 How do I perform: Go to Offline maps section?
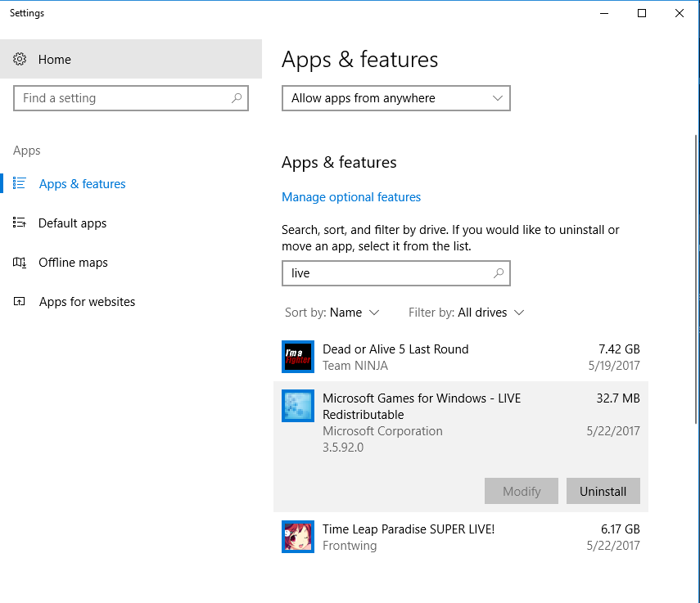click(x=73, y=263)
